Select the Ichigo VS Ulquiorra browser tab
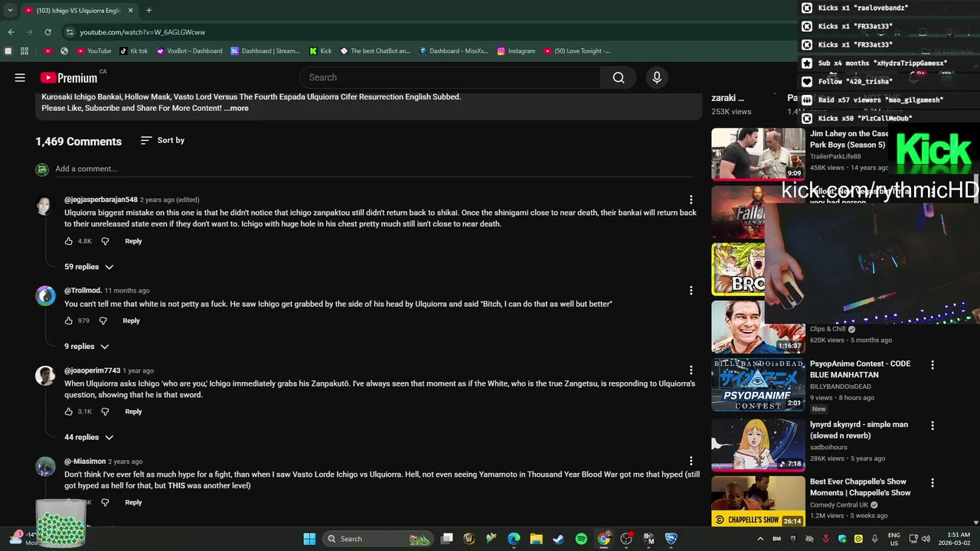The height and width of the screenshot is (551, 980). [78, 11]
